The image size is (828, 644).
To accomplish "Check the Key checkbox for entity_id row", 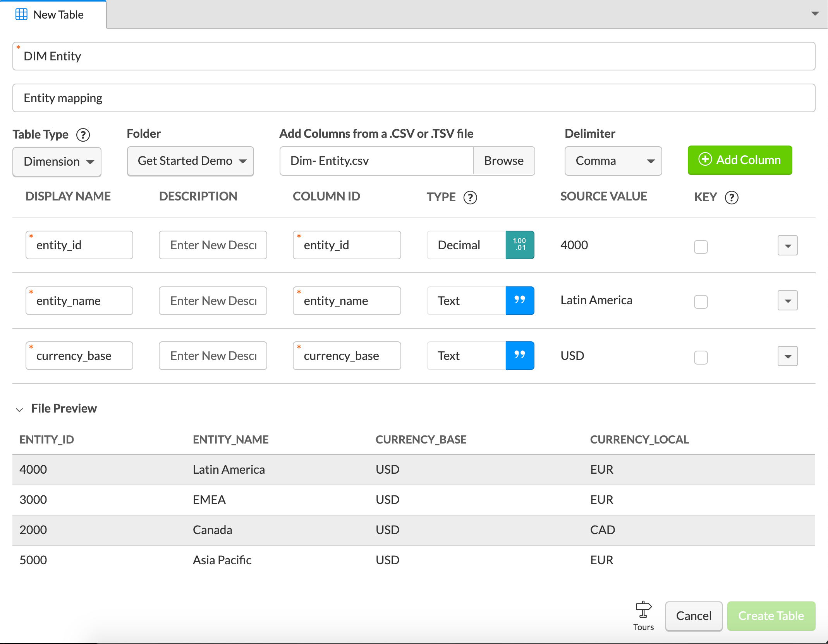I will click(x=701, y=247).
